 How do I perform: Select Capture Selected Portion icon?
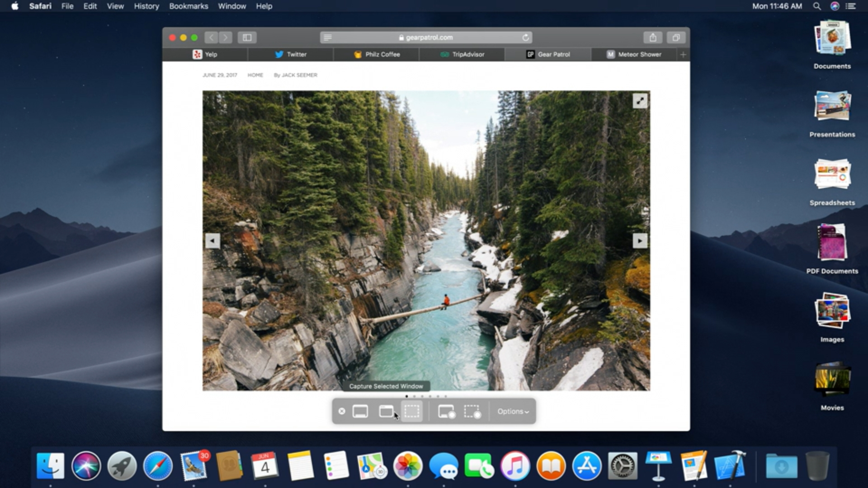pos(411,411)
